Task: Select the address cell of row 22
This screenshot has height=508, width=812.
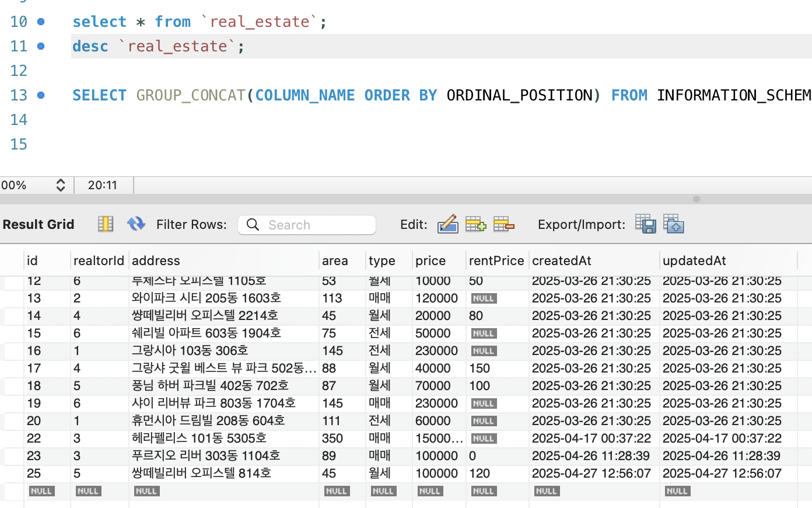Action: click(x=199, y=439)
